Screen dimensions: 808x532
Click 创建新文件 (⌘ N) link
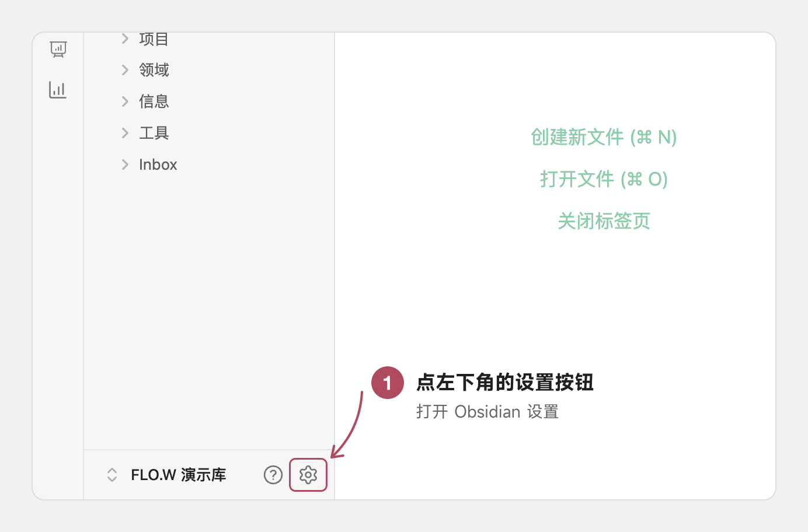[604, 137]
